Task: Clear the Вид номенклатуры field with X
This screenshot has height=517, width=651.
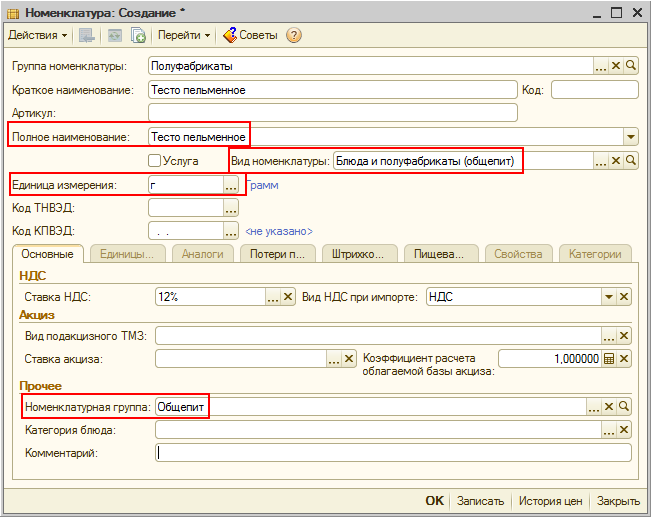Action: coord(616,160)
